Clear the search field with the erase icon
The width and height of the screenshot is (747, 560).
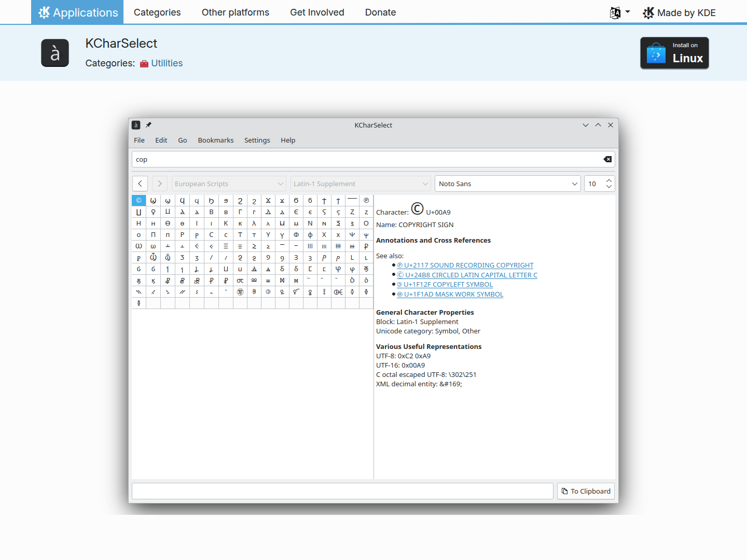(607, 159)
